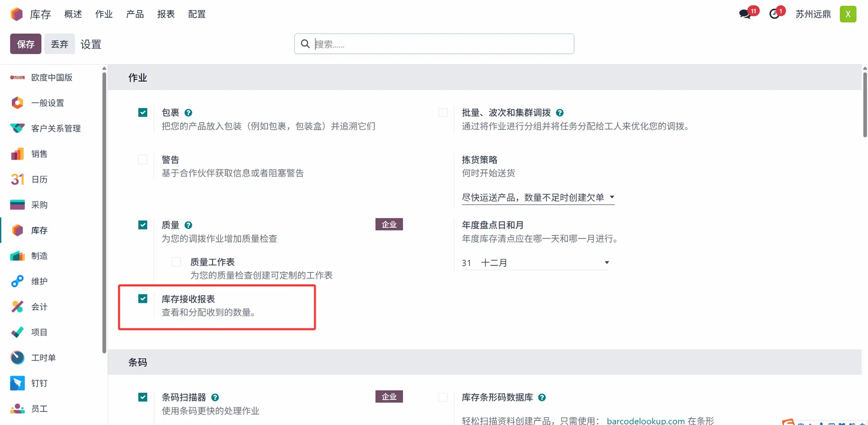Screen dimensions: 868x425
Task: Open 制造 settings in sidebar
Action: coord(39,256)
